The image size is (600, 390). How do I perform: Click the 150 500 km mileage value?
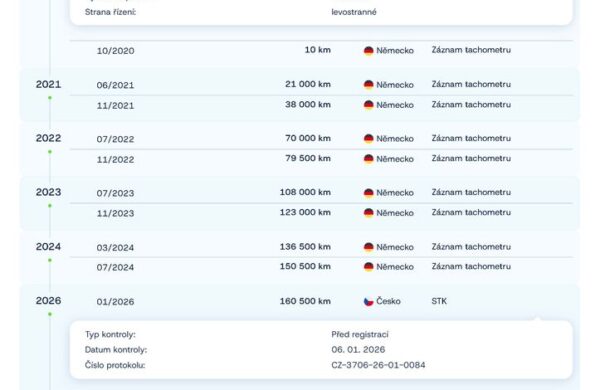click(x=305, y=266)
